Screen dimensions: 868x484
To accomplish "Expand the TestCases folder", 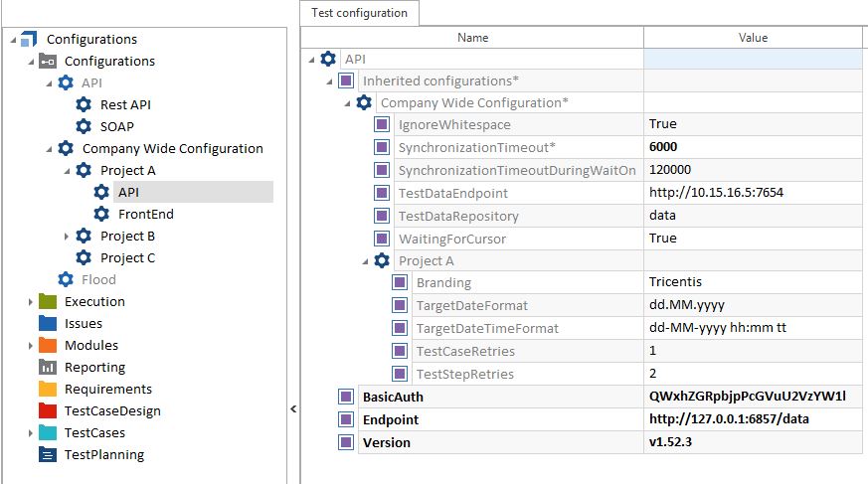I will [31, 432].
